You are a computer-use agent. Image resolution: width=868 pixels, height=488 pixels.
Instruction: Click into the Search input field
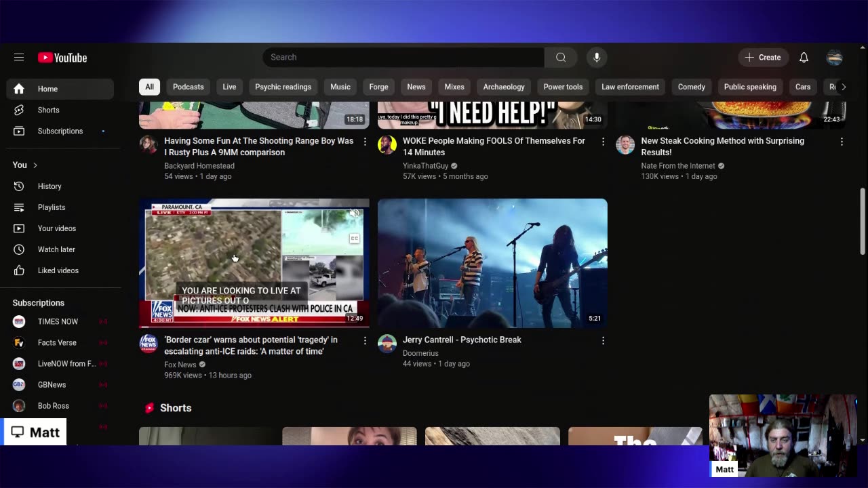(x=403, y=58)
